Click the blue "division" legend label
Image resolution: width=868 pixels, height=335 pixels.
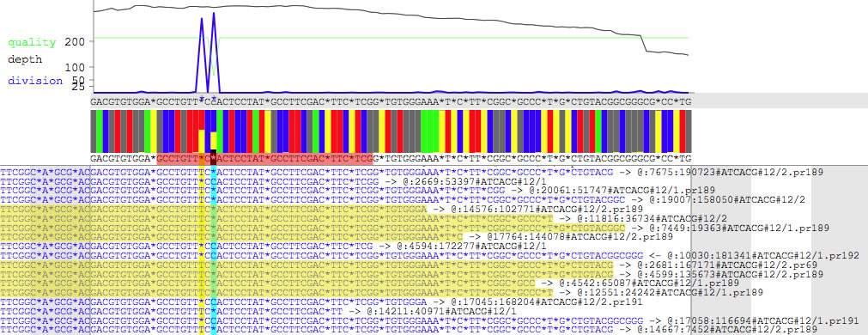[x=35, y=81]
